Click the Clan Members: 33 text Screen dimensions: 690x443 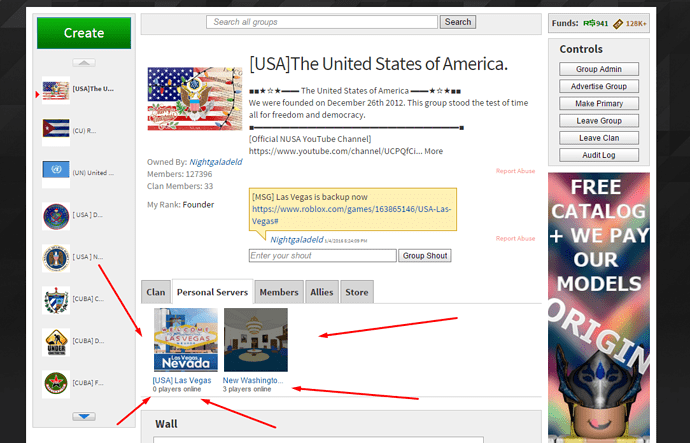pyautogui.click(x=180, y=186)
